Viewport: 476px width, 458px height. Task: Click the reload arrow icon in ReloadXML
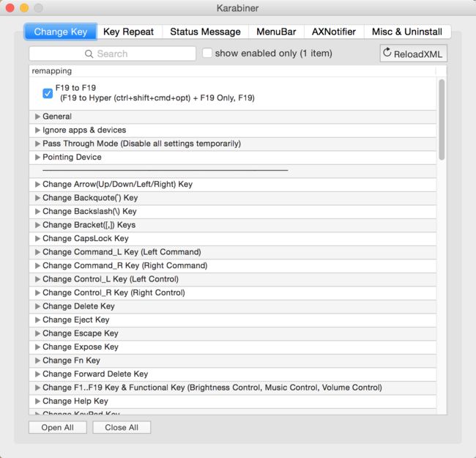(x=387, y=52)
